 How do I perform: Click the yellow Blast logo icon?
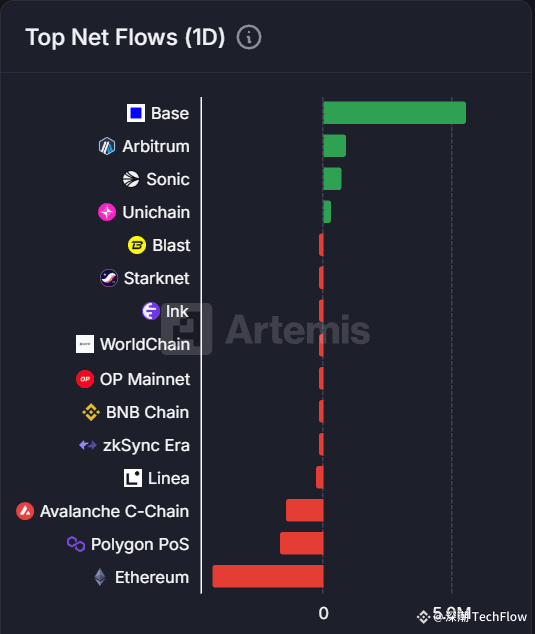(x=137, y=245)
